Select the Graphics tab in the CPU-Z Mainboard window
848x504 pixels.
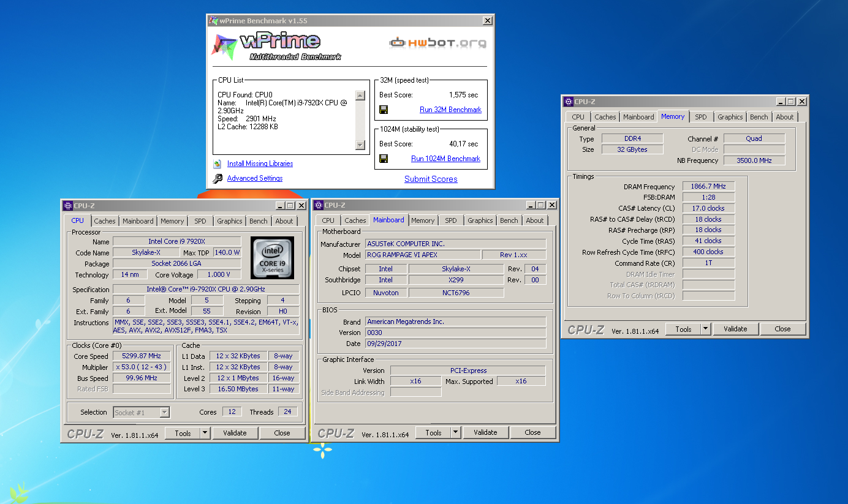coord(480,220)
